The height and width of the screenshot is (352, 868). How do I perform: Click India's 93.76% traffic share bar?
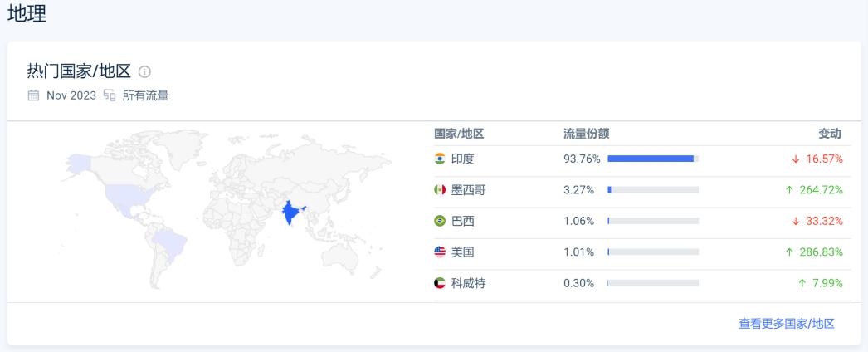652,159
